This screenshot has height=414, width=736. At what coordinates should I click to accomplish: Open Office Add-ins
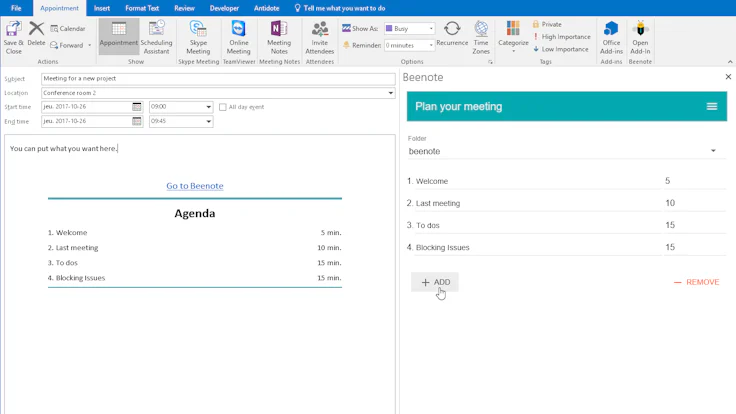pos(611,37)
